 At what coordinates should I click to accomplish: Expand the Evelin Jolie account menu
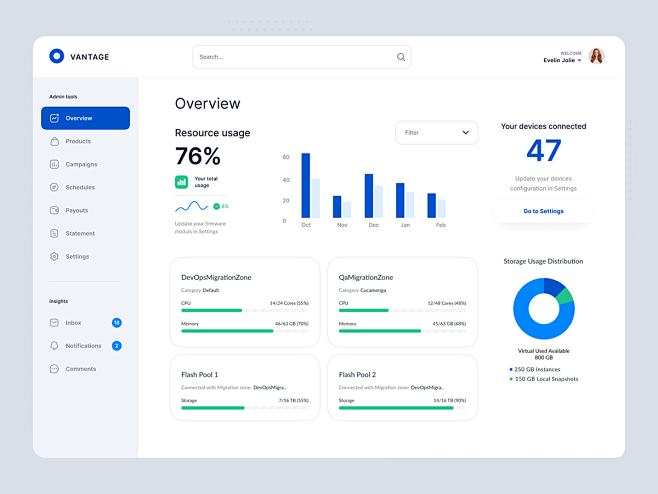tap(580, 61)
